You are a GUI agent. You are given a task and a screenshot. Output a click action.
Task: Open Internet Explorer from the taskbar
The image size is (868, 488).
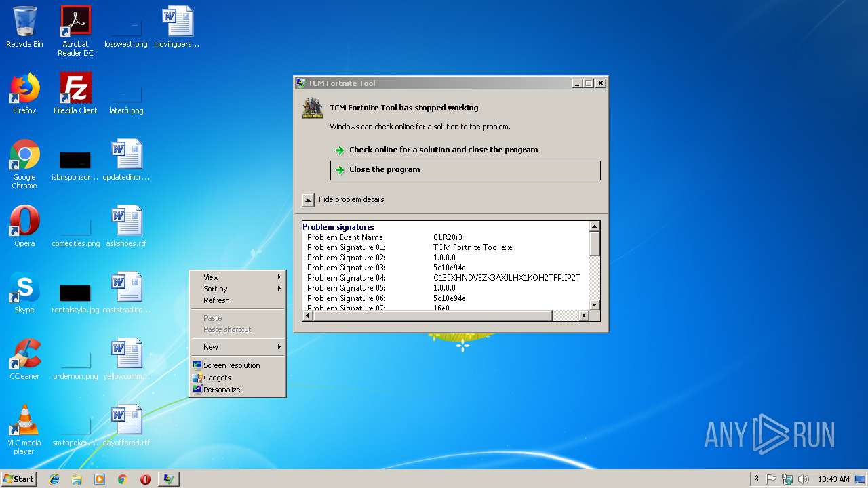[54, 479]
